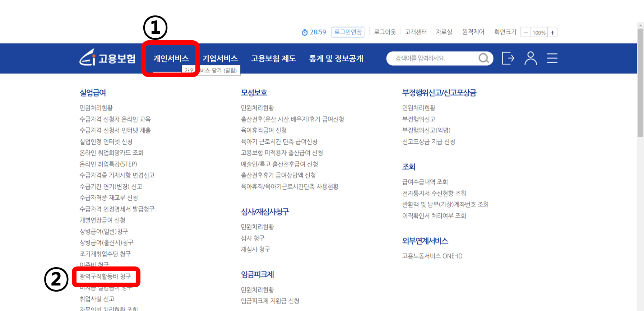644x311 pixels.
Task: Click 상병급여(출산시)청구
Action: (106, 242)
